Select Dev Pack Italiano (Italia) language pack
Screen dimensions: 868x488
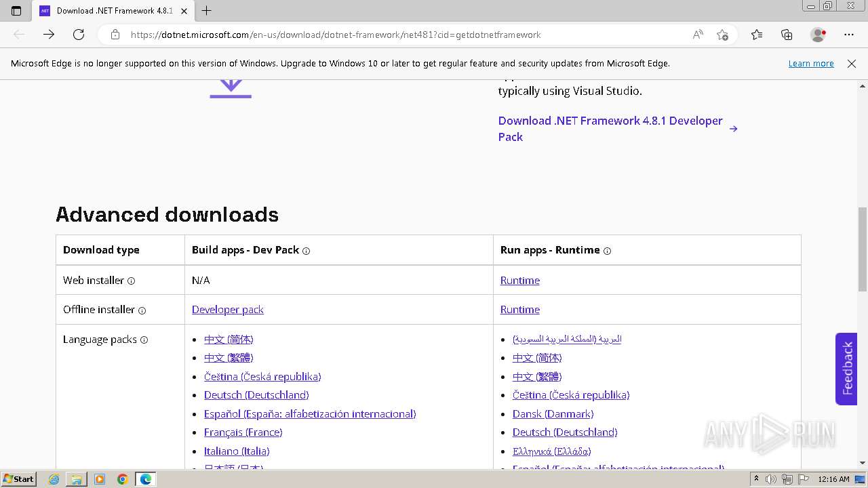[237, 451]
